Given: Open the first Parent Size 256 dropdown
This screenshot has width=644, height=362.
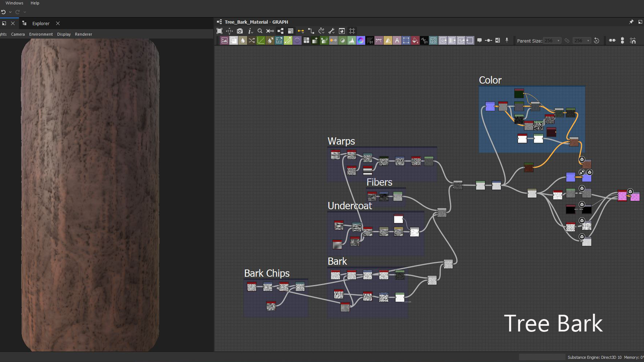Looking at the screenshot, I should pos(558,41).
